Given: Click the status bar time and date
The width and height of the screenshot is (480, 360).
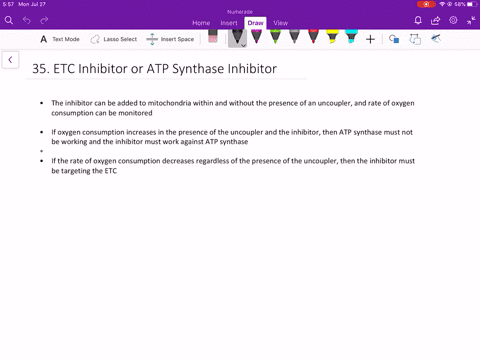Looking at the screenshot, I should coord(24,4).
